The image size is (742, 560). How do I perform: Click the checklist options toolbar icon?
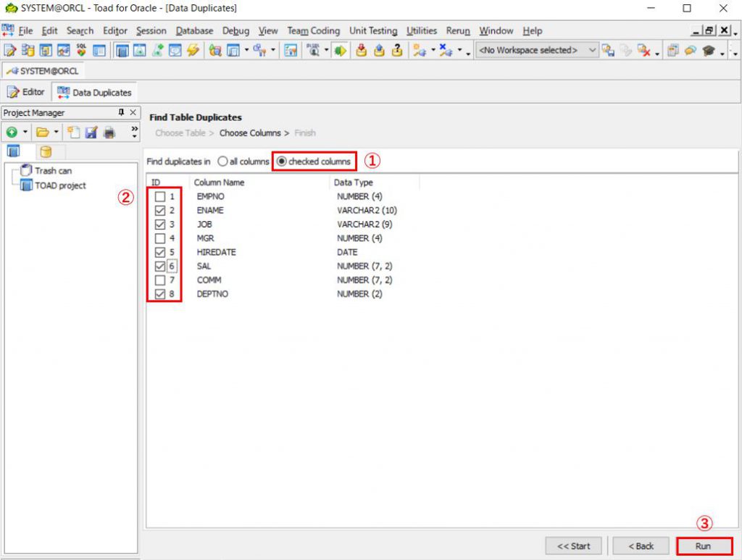291,50
